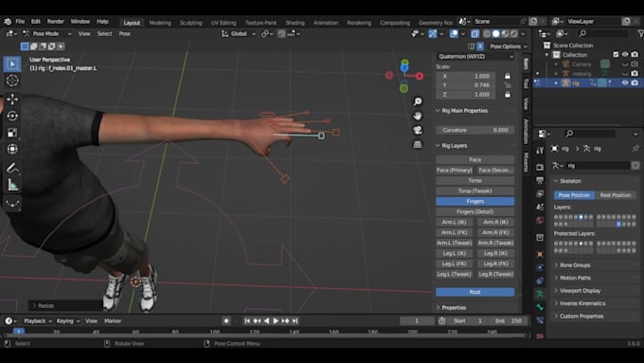The height and width of the screenshot is (363, 644).
Task: Switch to the Sculpting workspace tab
Action: coord(191,23)
